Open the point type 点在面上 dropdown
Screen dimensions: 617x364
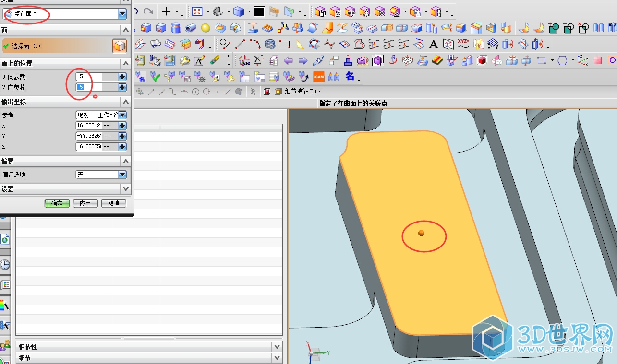[x=122, y=14]
